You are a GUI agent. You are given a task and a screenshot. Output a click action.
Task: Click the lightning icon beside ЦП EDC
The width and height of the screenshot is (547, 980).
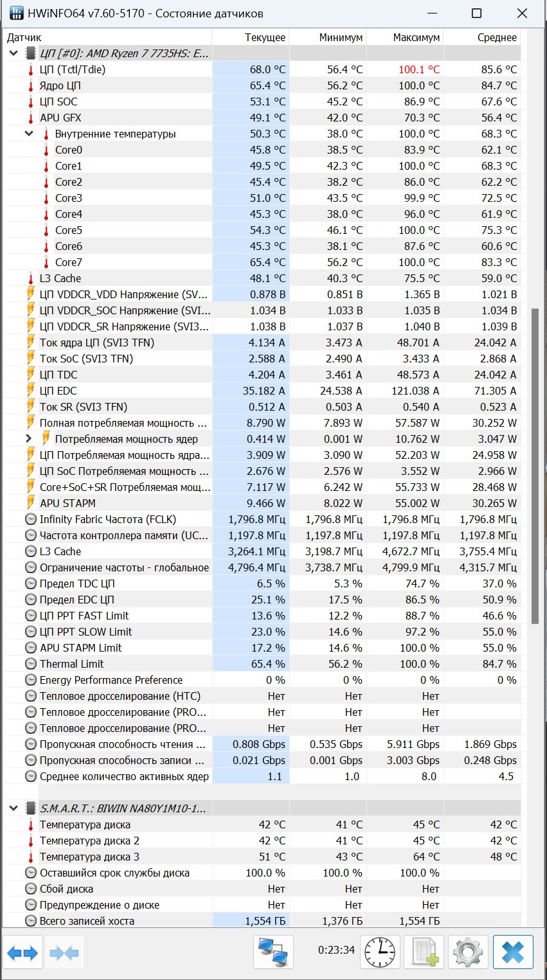pyautogui.click(x=30, y=391)
